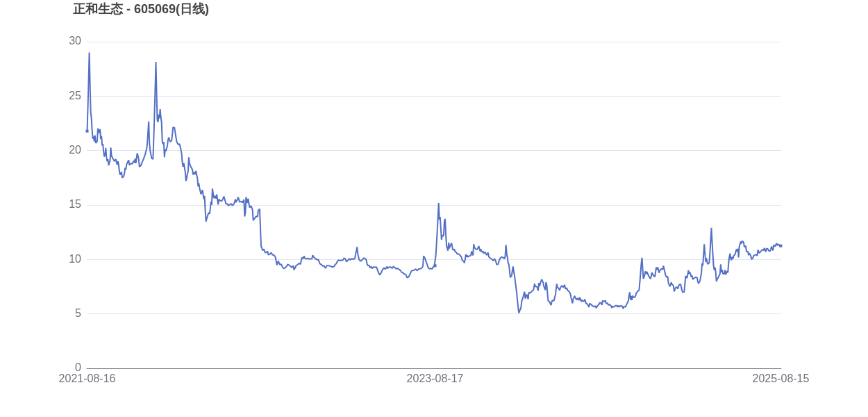Click the y-axis value 20
868x417 pixels.
[75, 150]
